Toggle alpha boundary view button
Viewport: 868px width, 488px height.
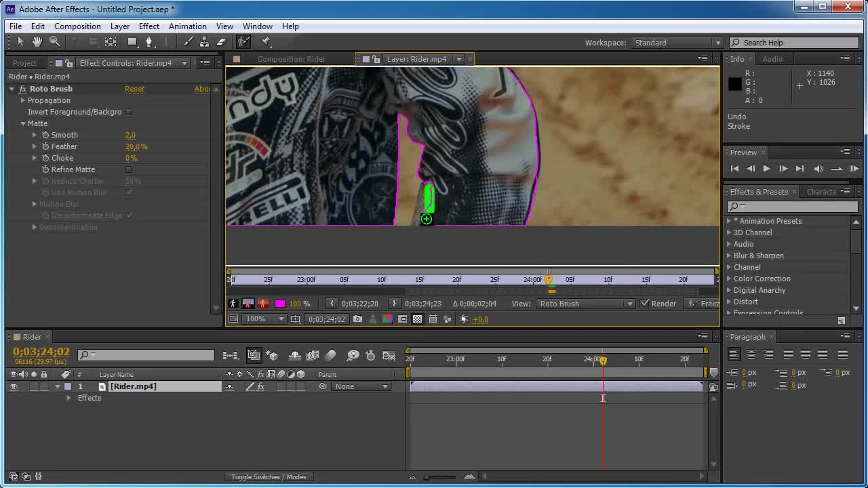(x=248, y=304)
